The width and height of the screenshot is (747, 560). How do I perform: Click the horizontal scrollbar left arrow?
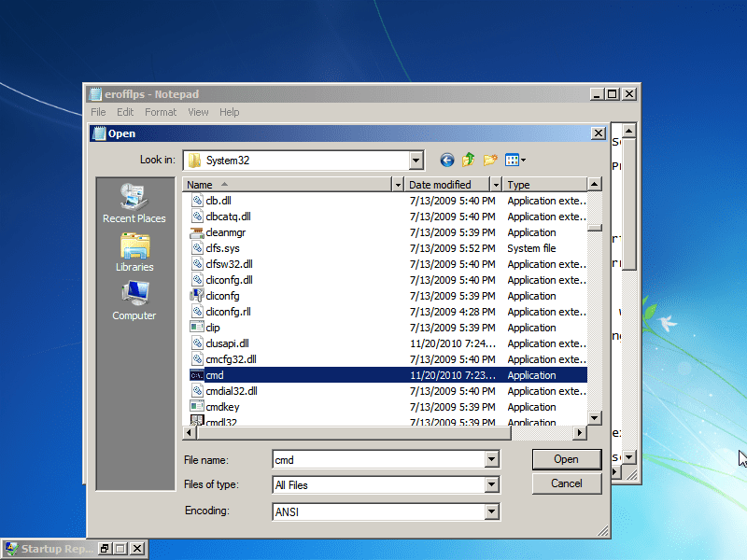[x=190, y=432]
